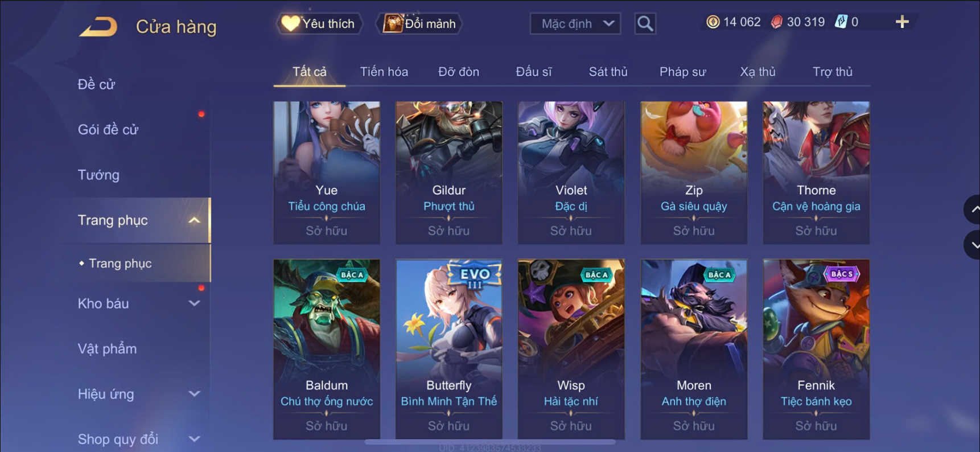This screenshot has width=980, height=452.
Task: Open Đổi mảnh shard exchange button
Action: (419, 23)
